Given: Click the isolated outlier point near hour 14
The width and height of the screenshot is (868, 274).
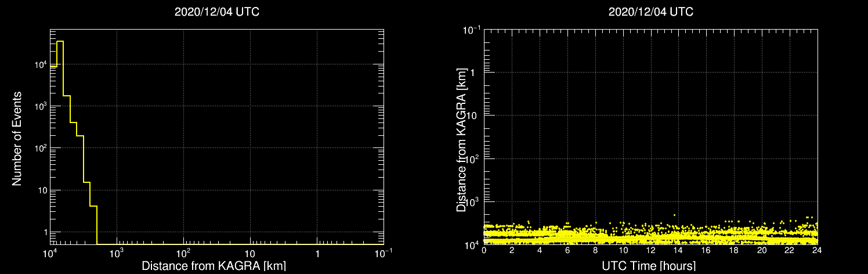Looking at the screenshot, I should 674,215.
